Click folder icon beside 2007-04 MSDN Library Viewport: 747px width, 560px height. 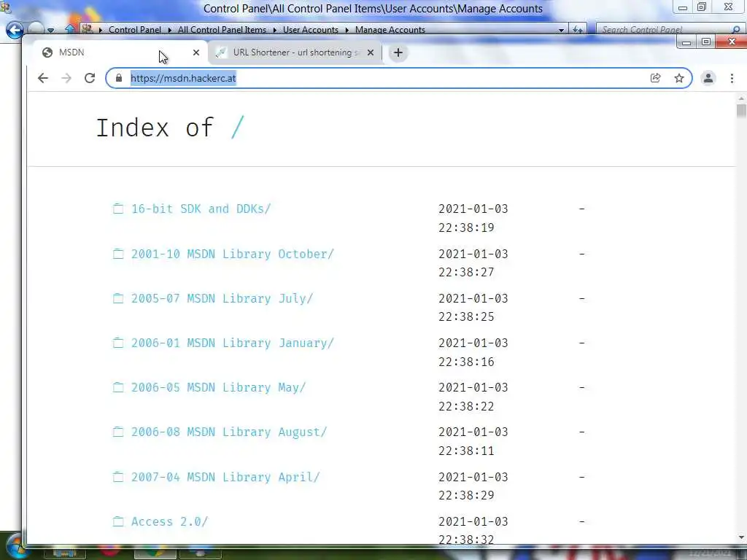[x=118, y=477]
